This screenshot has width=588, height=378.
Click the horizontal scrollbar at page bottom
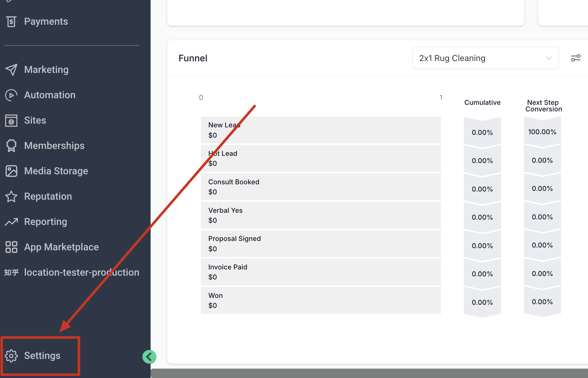(x=369, y=373)
